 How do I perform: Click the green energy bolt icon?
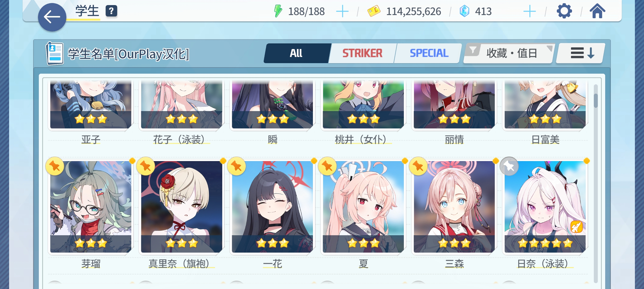[278, 11]
